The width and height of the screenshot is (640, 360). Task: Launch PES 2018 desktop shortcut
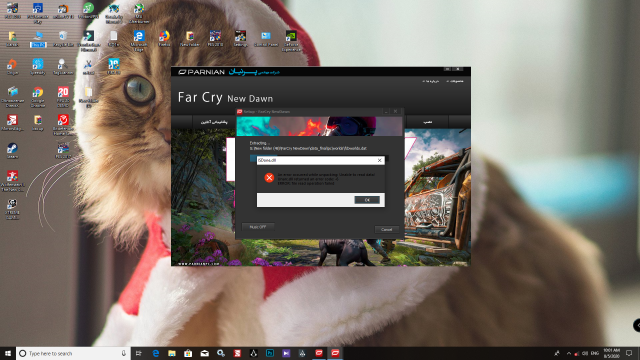coord(215,39)
